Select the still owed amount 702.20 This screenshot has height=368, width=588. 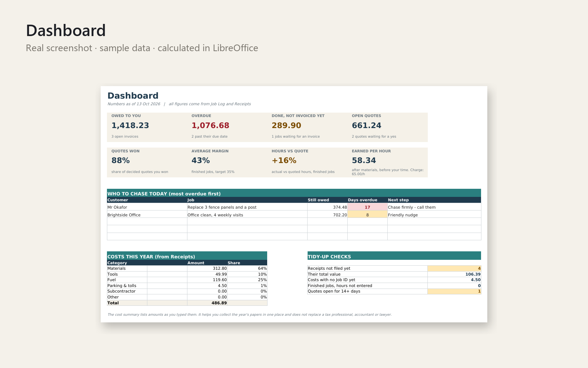[327, 215]
